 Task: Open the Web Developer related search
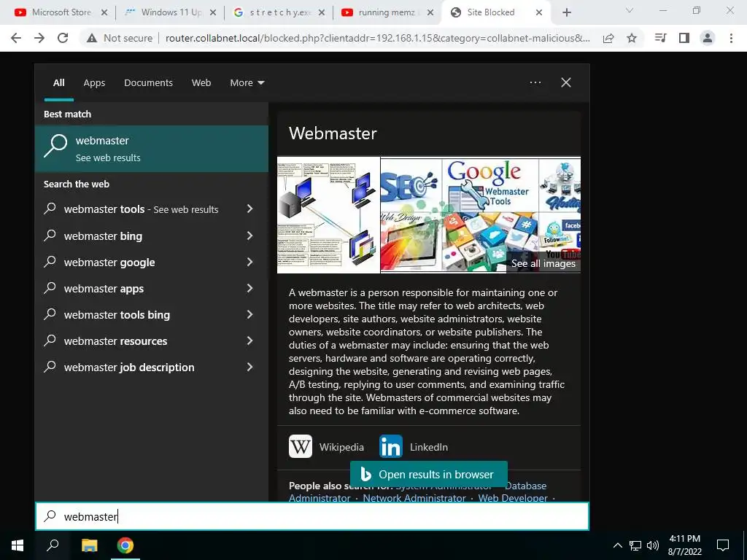(x=513, y=497)
